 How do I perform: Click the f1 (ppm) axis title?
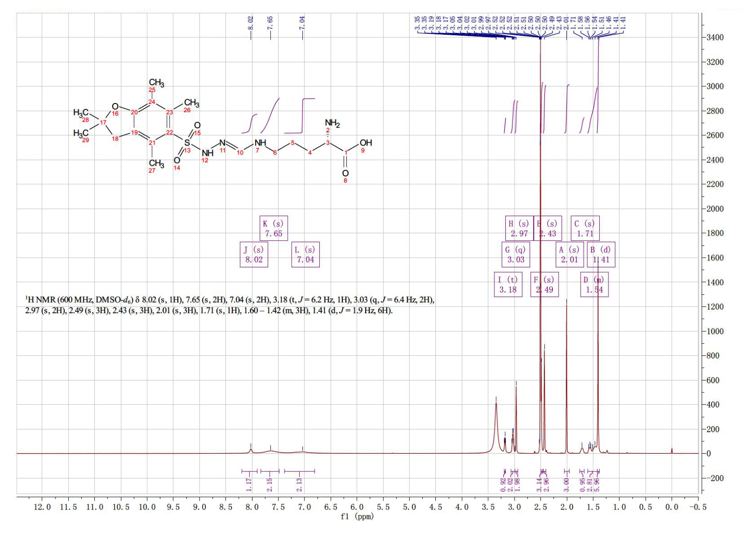[357, 516]
